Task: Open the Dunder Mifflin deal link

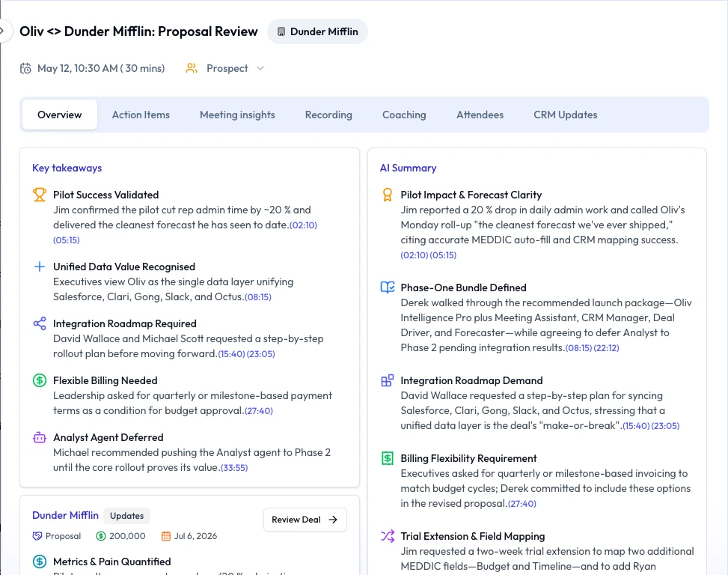Action: [65, 515]
